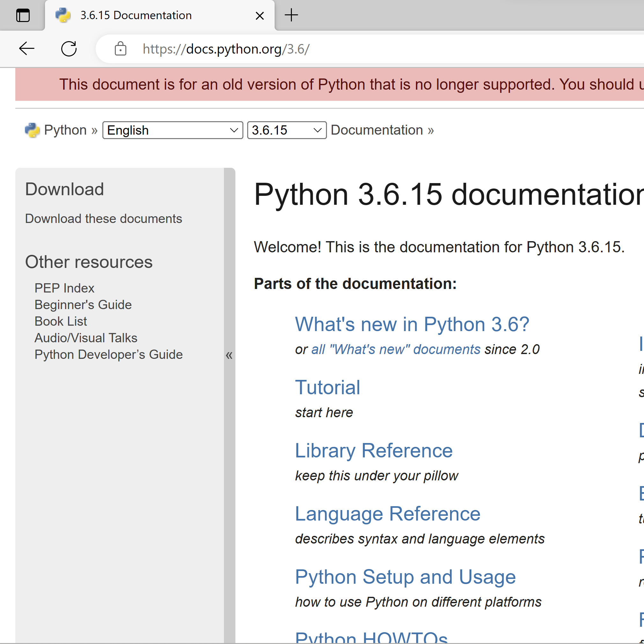Open the English language dropdown

pyautogui.click(x=172, y=130)
